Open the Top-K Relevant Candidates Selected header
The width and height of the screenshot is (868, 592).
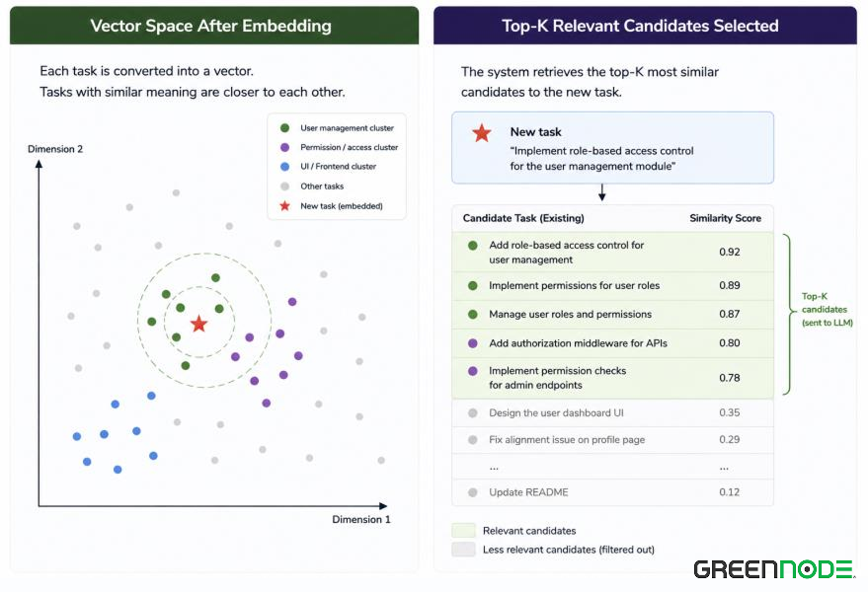[645, 26]
